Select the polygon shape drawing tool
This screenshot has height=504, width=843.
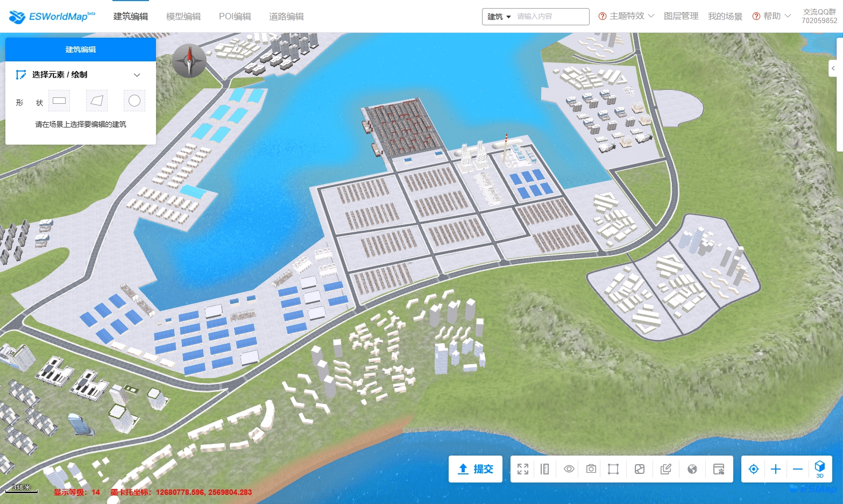[97, 101]
